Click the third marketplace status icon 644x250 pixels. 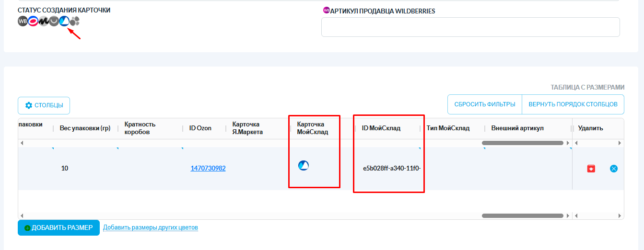(x=44, y=21)
